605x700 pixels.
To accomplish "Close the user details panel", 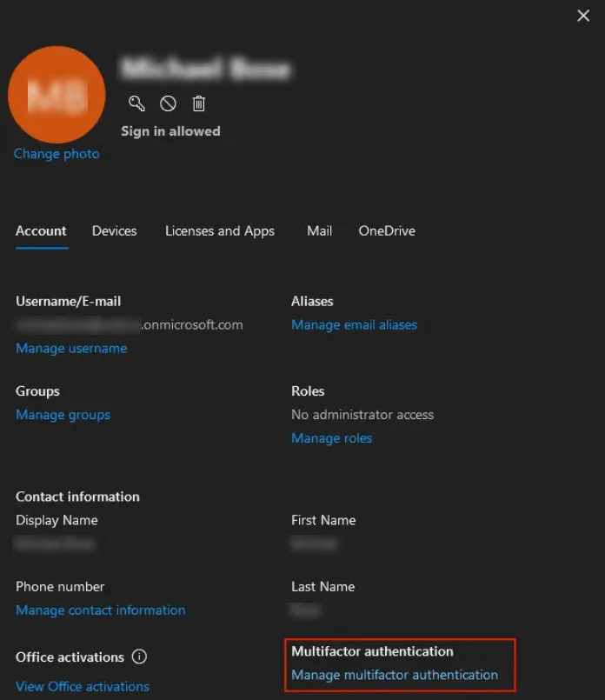I will [583, 16].
